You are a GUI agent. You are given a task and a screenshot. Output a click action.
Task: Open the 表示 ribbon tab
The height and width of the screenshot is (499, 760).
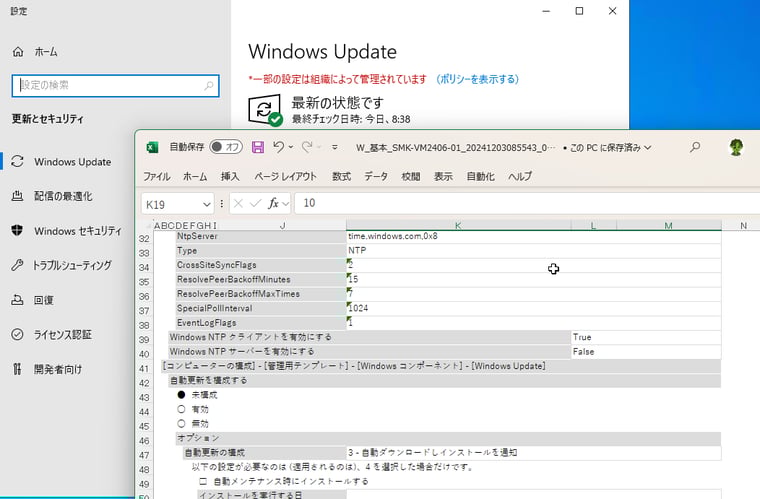click(x=443, y=176)
